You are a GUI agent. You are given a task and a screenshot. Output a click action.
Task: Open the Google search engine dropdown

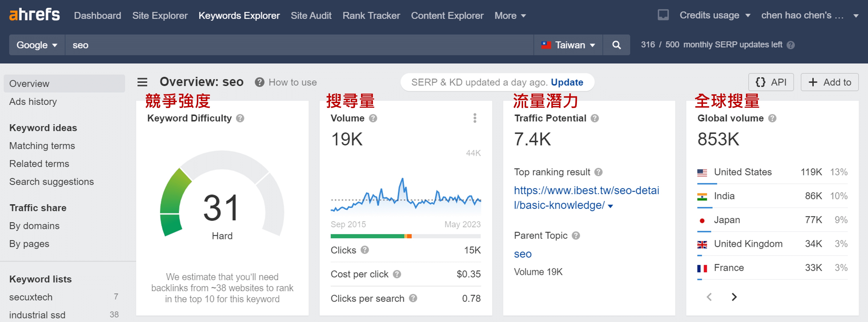click(37, 45)
